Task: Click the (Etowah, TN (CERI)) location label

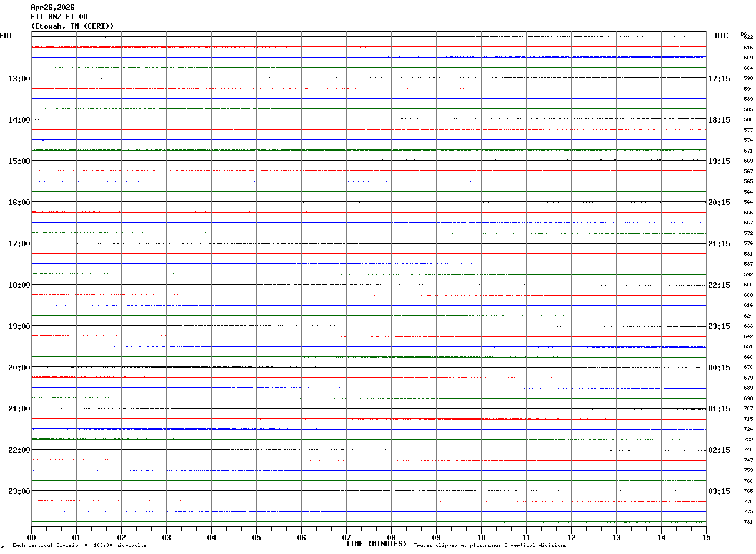Action: click(72, 26)
